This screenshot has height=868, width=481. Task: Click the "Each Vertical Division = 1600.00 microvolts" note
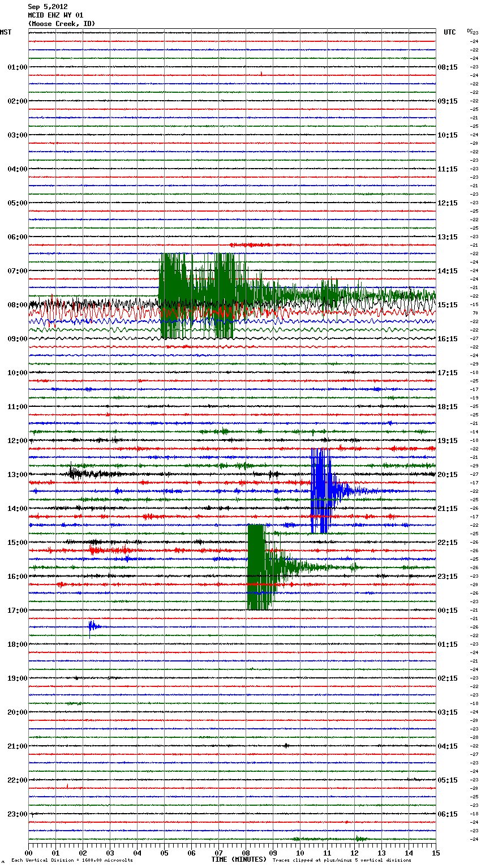click(72, 861)
